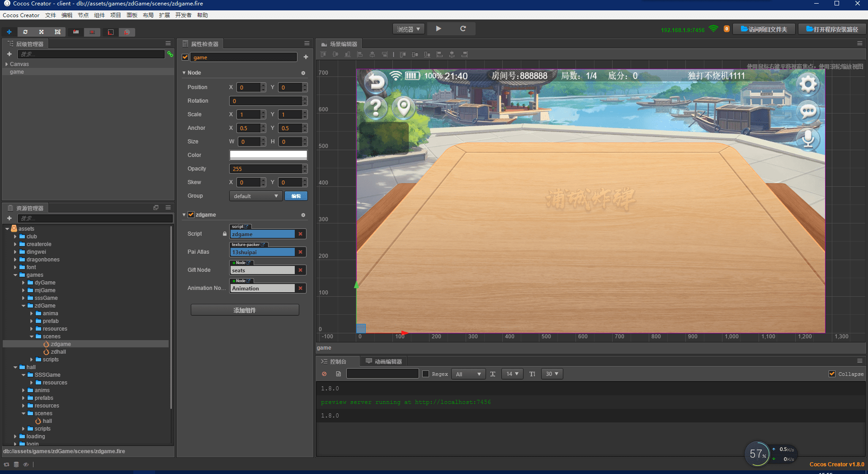The width and height of the screenshot is (868, 474).
Task: Open the Node section gear settings
Action: (x=303, y=73)
